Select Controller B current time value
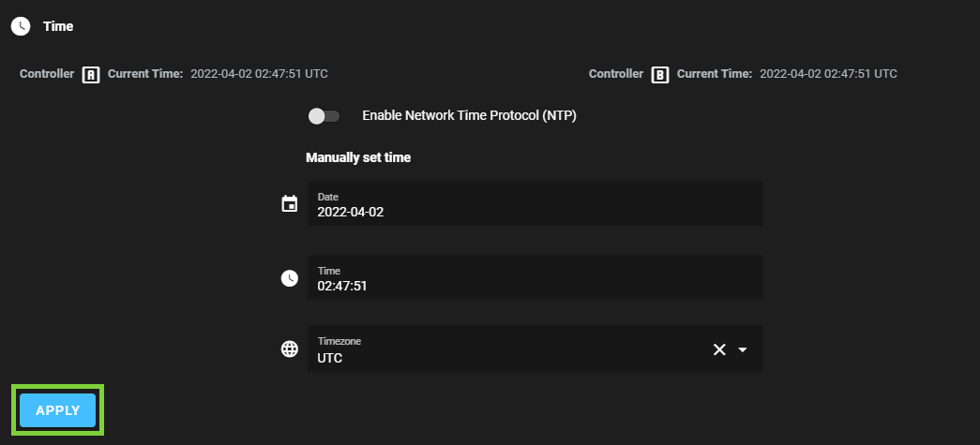The width and height of the screenshot is (980, 445). point(828,73)
